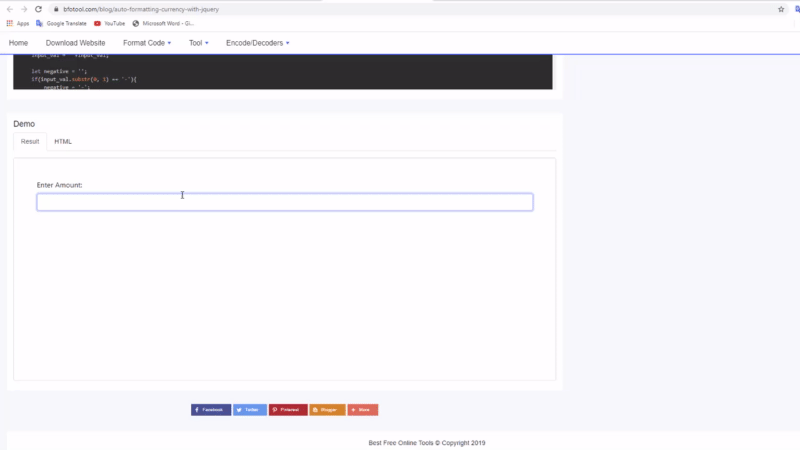This screenshot has height=450, width=800.
Task: Switch to the Result tab
Action: coord(30,141)
